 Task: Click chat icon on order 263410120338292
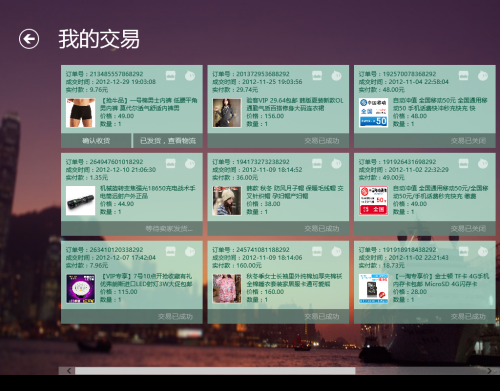pos(190,252)
